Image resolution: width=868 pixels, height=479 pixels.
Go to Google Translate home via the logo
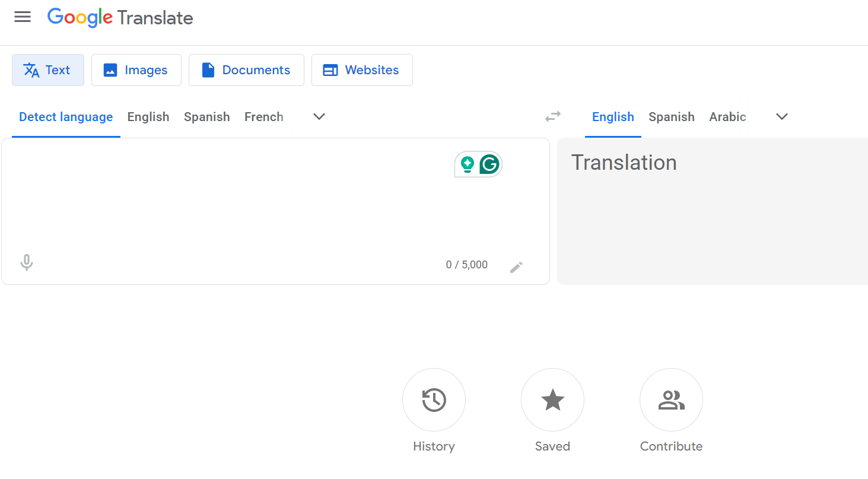click(120, 17)
